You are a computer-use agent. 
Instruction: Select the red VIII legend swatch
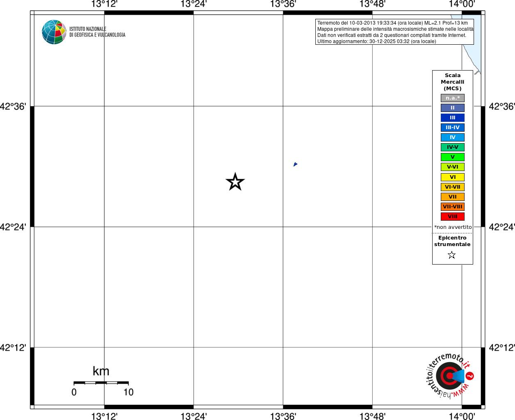click(x=453, y=217)
